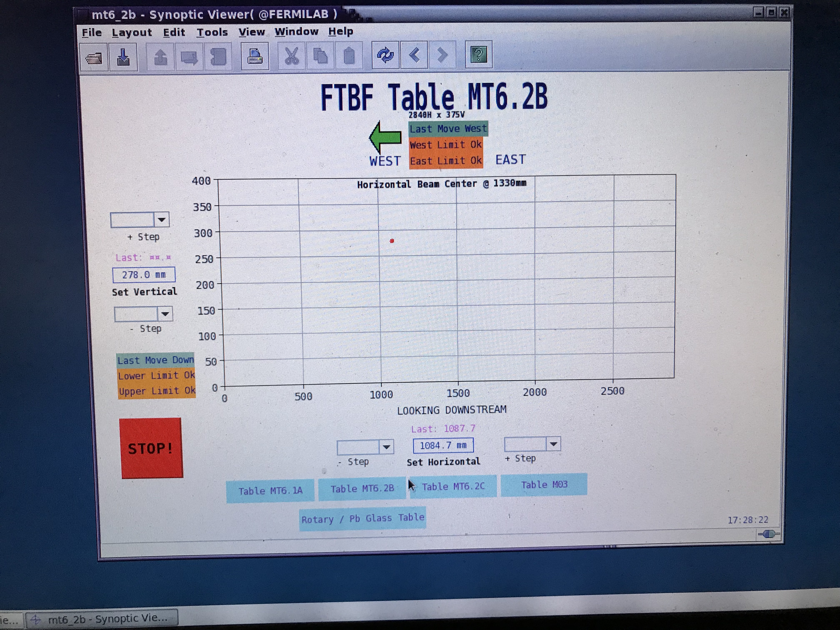Screen dimensions: 840x630
Task: Open the Tools menu
Action: 212,32
